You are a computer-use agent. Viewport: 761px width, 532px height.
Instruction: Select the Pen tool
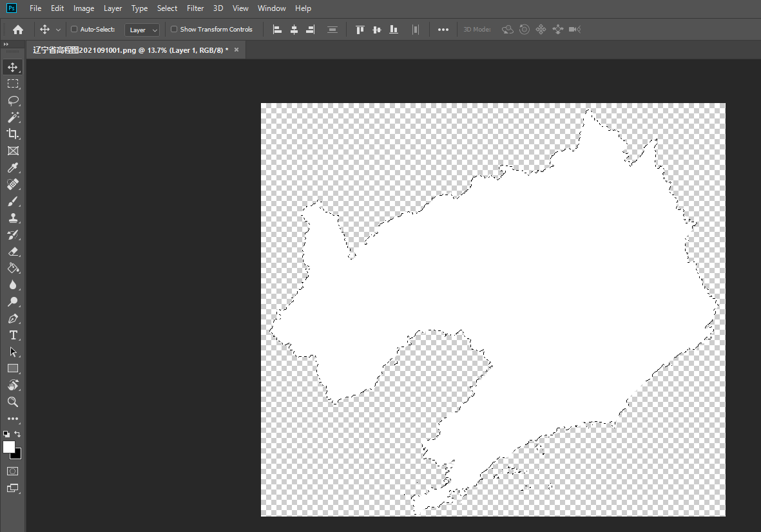coord(13,318)
